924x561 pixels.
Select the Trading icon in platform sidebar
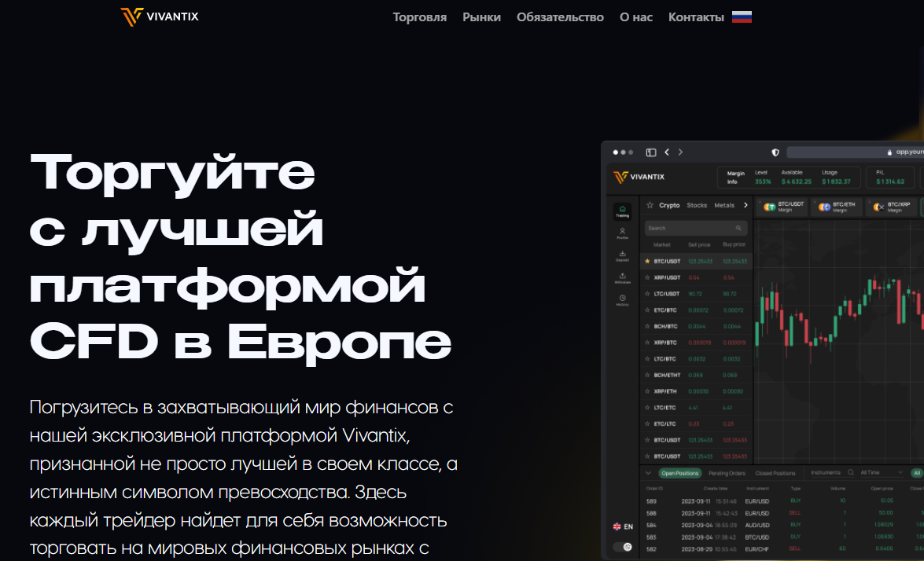pos(622,211)
